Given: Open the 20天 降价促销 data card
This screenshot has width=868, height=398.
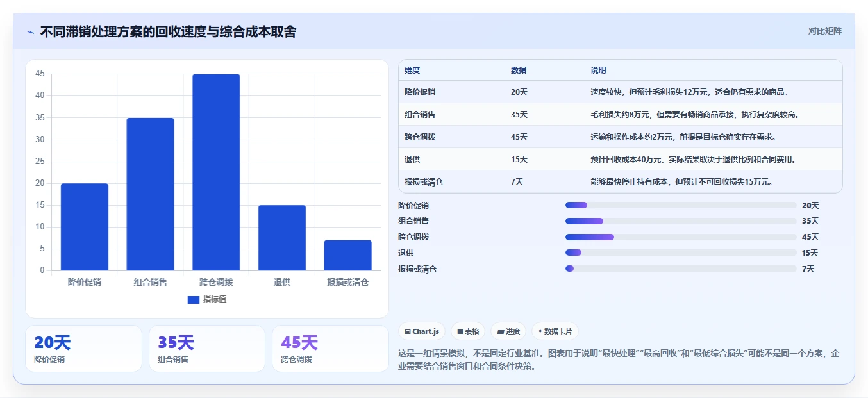Looking at the screenshot, I should [83, 349].
